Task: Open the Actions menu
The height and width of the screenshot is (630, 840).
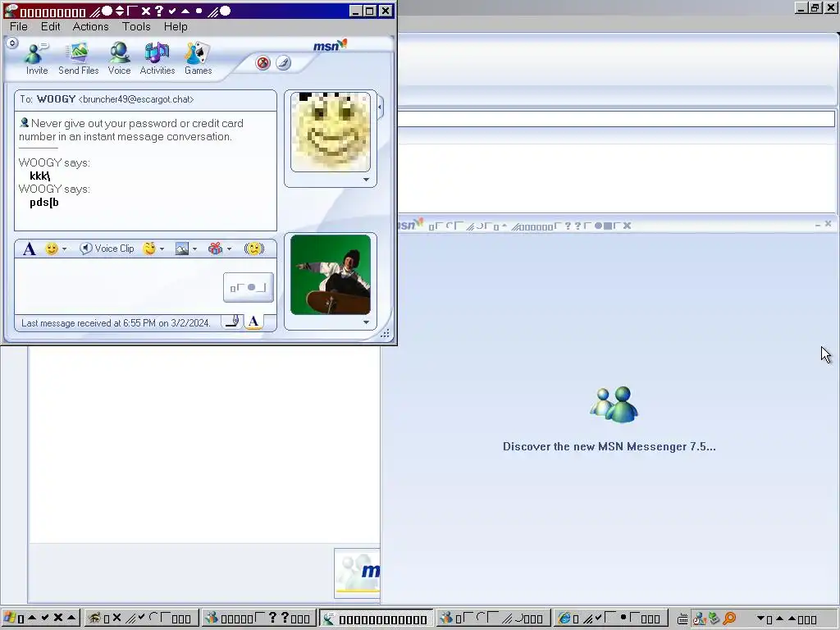Action: tap(90, 26)
